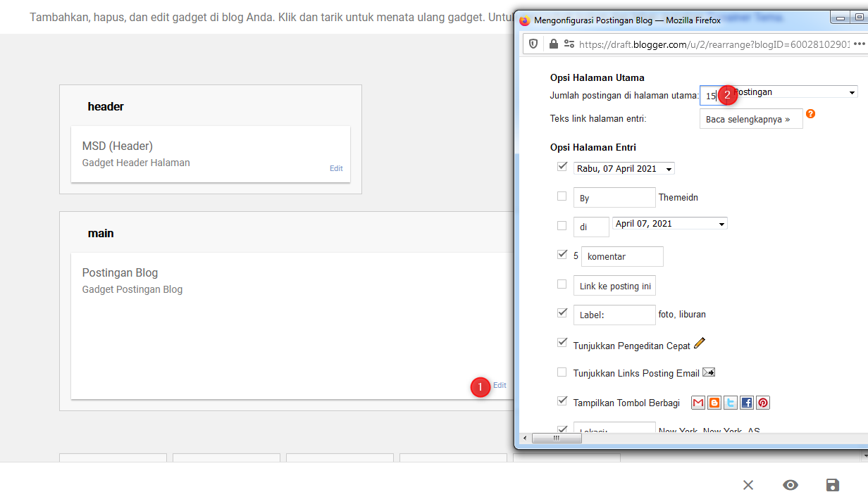Click the 'header' section title
The image size is (868, 504).
(x=106, y=107)
